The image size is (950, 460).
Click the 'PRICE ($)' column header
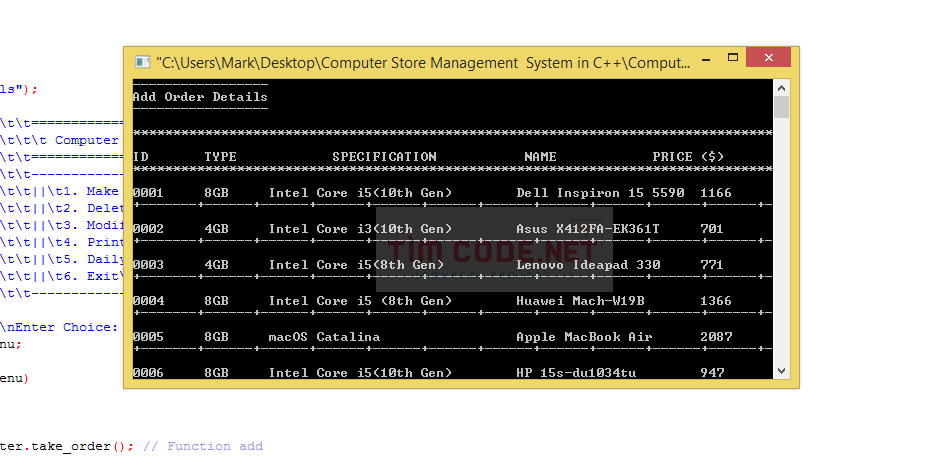coord(688,157)
